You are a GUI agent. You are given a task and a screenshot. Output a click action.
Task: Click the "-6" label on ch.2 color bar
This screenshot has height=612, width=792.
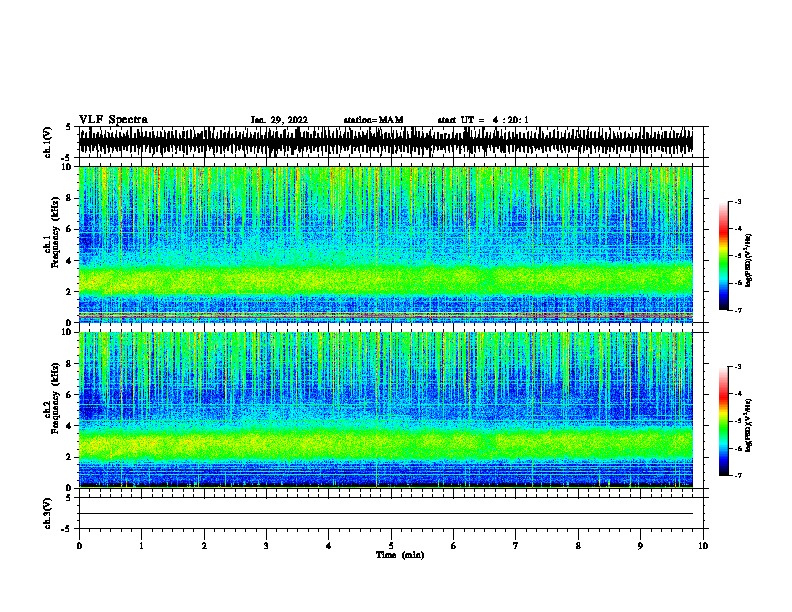(x=737, y=448)
